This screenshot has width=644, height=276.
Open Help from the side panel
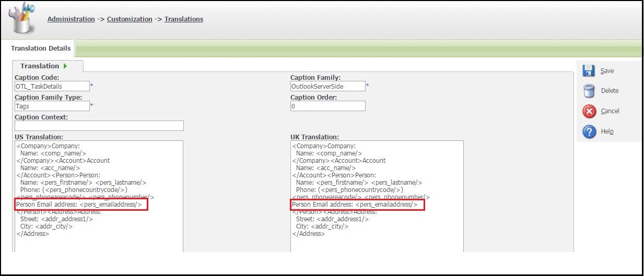607,131
